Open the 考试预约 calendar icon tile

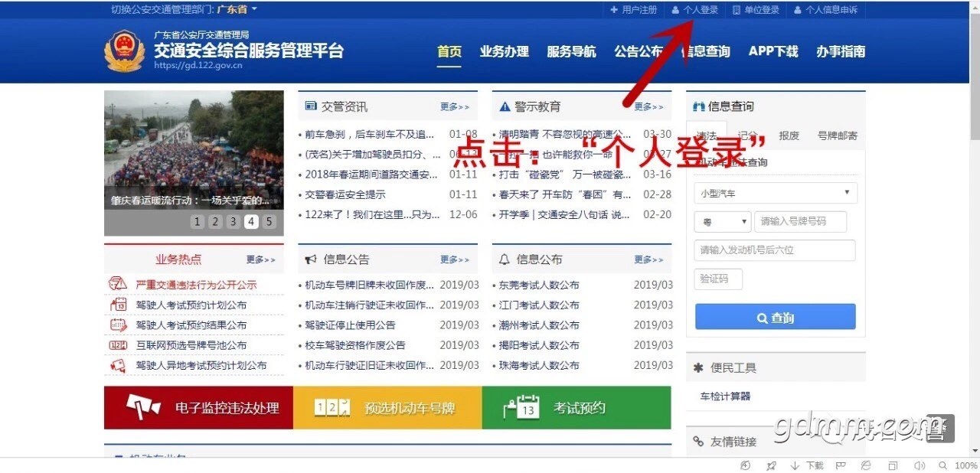[x=521, y=407]
